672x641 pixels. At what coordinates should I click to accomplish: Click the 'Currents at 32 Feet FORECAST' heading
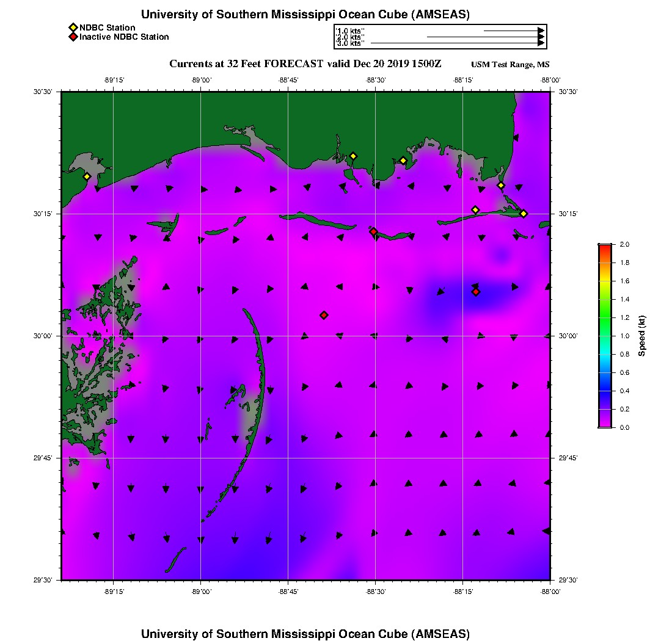pos(305,63)
